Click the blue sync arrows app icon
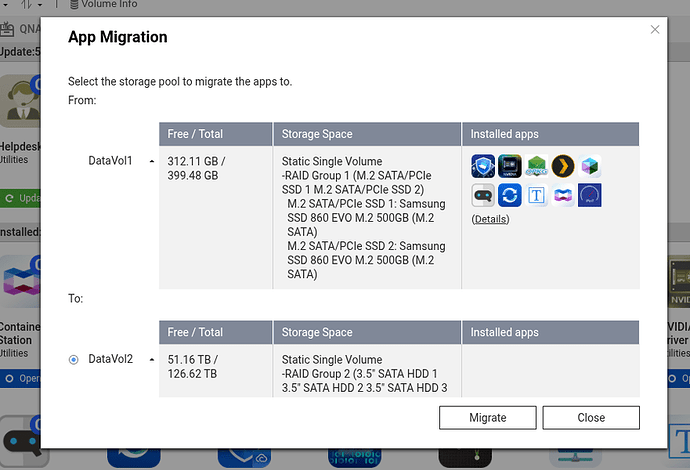The height and width of the screenshot is (470, 690). pyautogui.click(x=510, y=195)
